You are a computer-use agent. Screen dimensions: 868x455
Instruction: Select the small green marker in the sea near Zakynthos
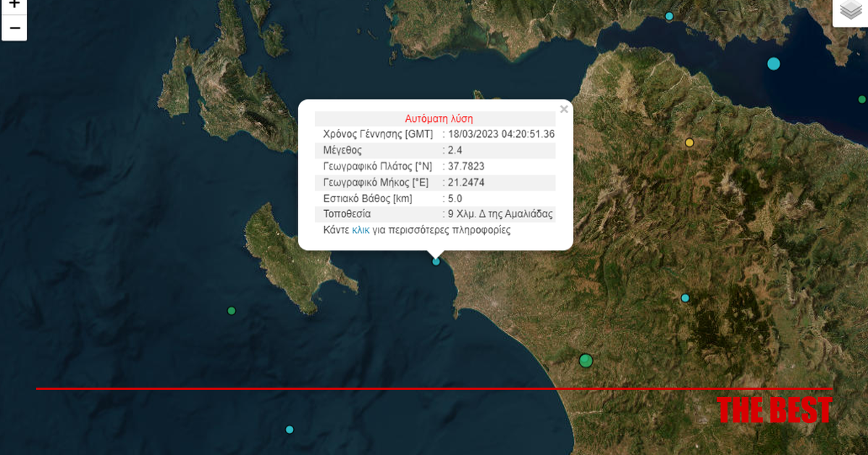232,311
